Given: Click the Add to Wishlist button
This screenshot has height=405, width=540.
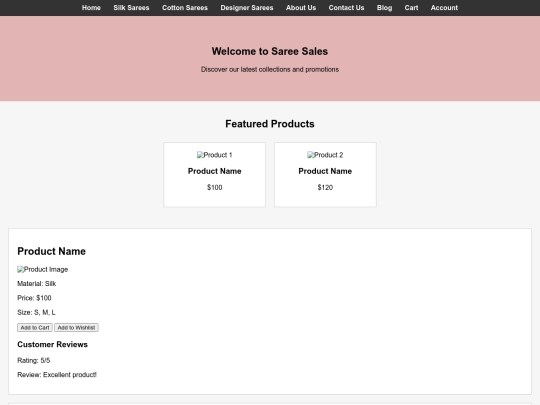Looking at the screenshot, I should (76, 328).
